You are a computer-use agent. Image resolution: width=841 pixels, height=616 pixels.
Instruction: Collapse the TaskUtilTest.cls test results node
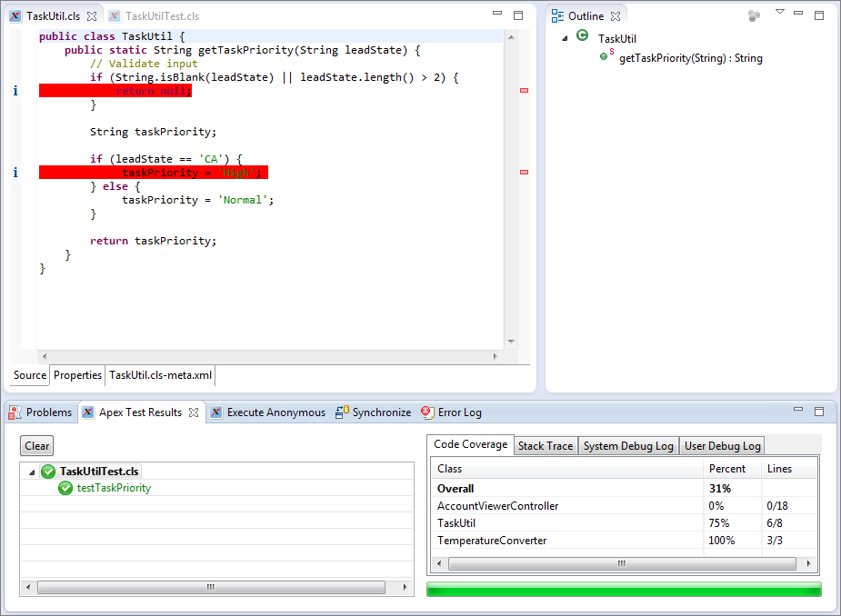point(33,472)
